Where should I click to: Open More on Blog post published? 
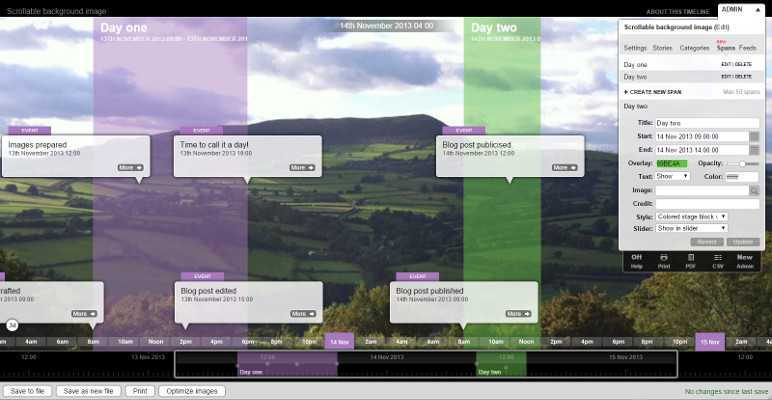click(x=518, y=314)
